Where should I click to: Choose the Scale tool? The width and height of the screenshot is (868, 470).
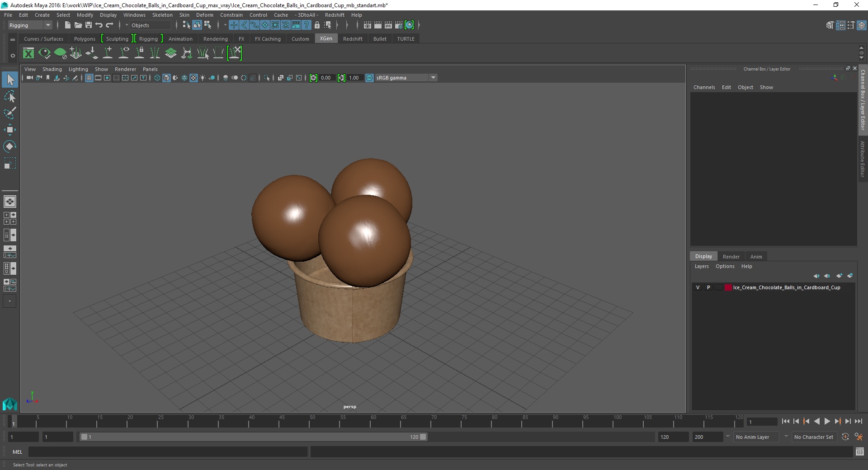coord(10,163)
